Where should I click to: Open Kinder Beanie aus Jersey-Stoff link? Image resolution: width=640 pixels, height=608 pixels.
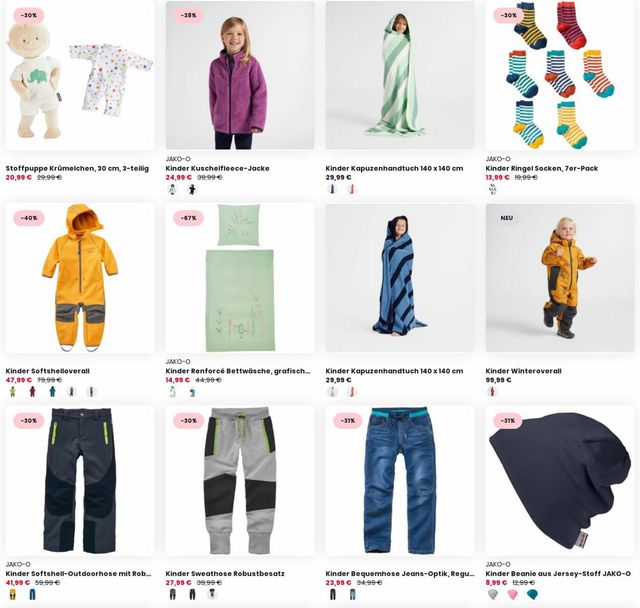click(558, 573)
